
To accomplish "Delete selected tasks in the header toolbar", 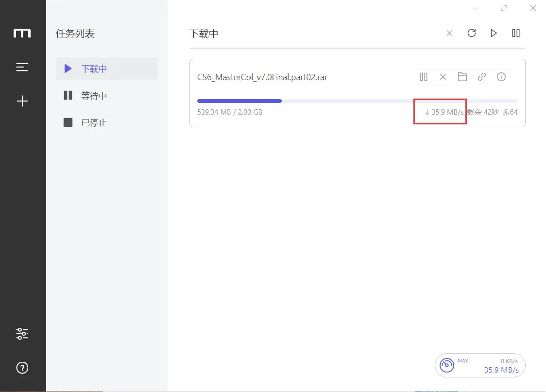I will 449,33.
